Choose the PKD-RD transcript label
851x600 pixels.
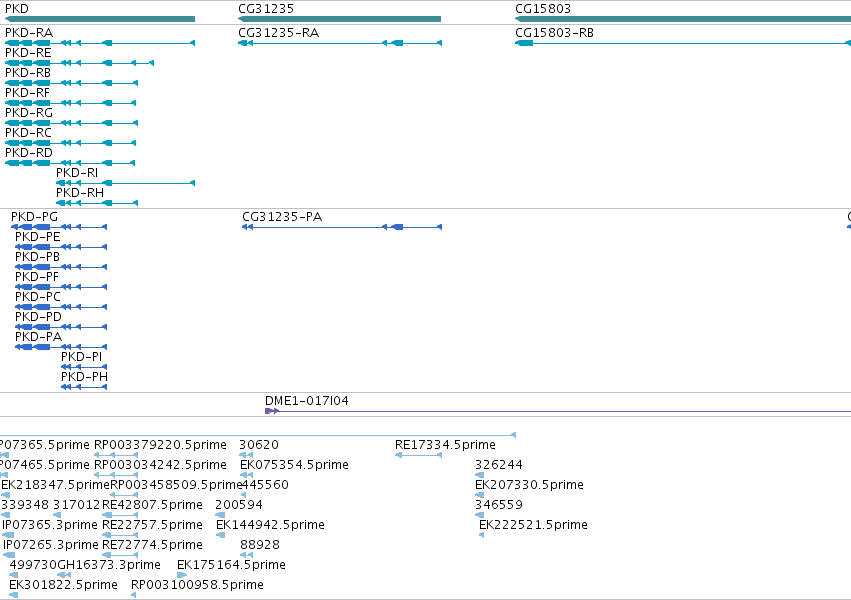click(29, 153)
